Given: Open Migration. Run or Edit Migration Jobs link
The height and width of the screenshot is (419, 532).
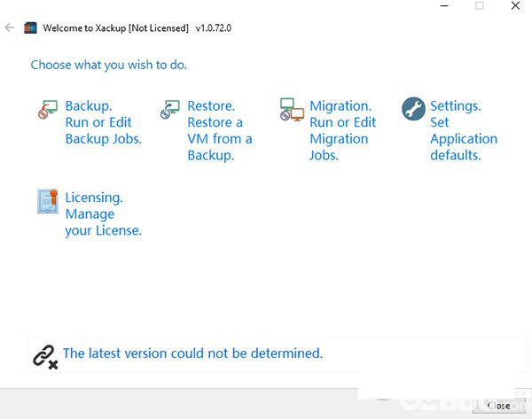Looking at the screenshot, I should pos(342,130).
